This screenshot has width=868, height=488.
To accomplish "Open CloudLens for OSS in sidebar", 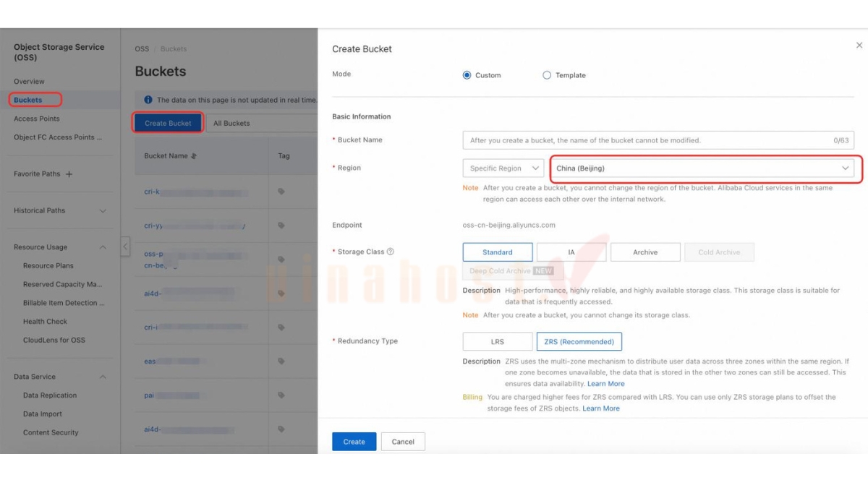I will 54,341.
